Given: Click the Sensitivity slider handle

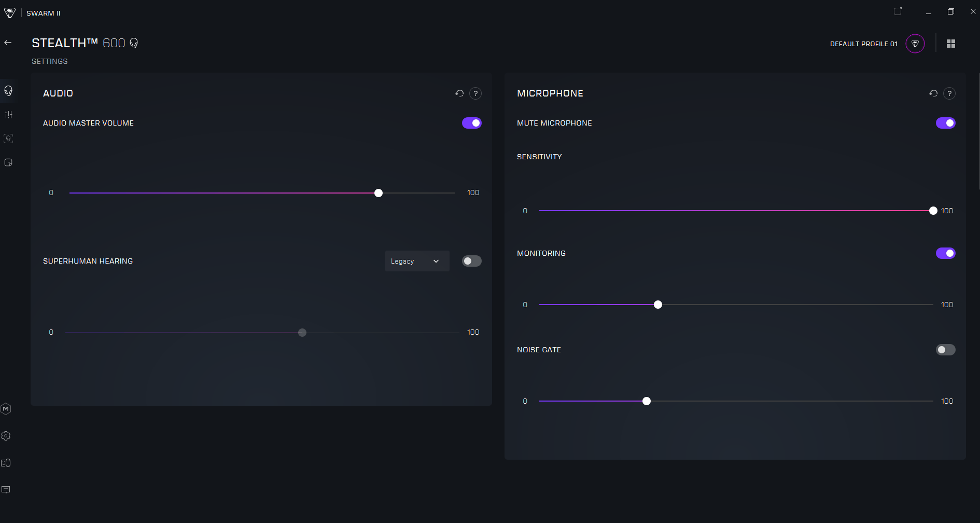Looking at the screenshot, I should pyautogui.click(x=933, y=211).
